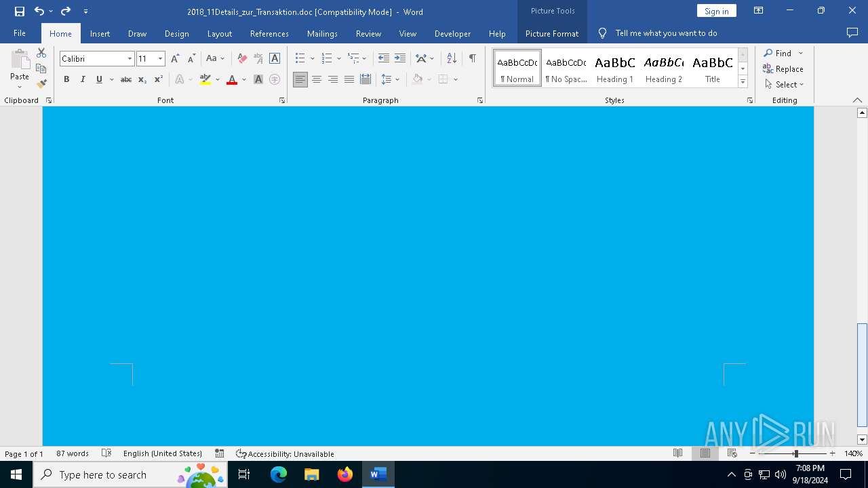Increase font size with Grow Font

[x=175, y=59]
